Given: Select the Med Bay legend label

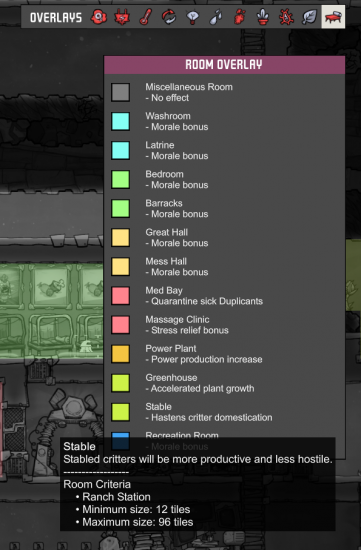Looking at the screenshot, I should [x=164, y=290].
